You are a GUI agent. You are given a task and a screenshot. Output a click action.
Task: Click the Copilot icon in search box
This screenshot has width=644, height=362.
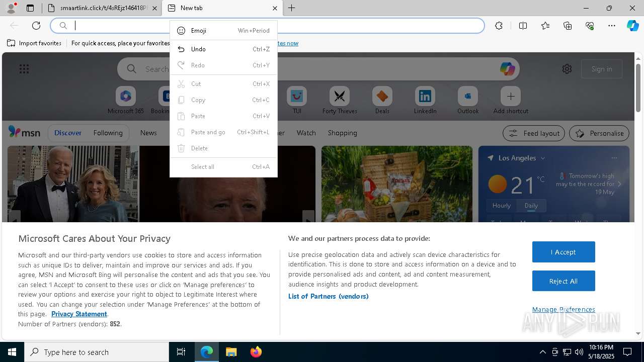507,69
